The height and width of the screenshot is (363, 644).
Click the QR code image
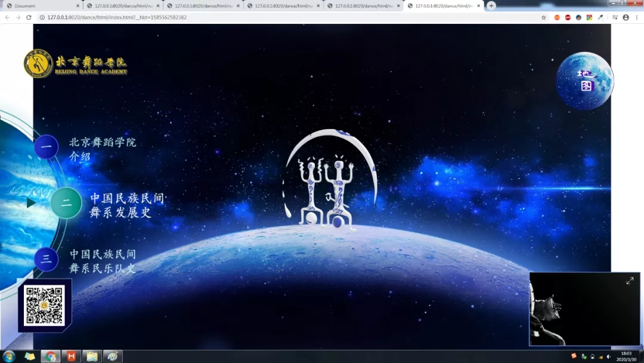coord(44,306)
